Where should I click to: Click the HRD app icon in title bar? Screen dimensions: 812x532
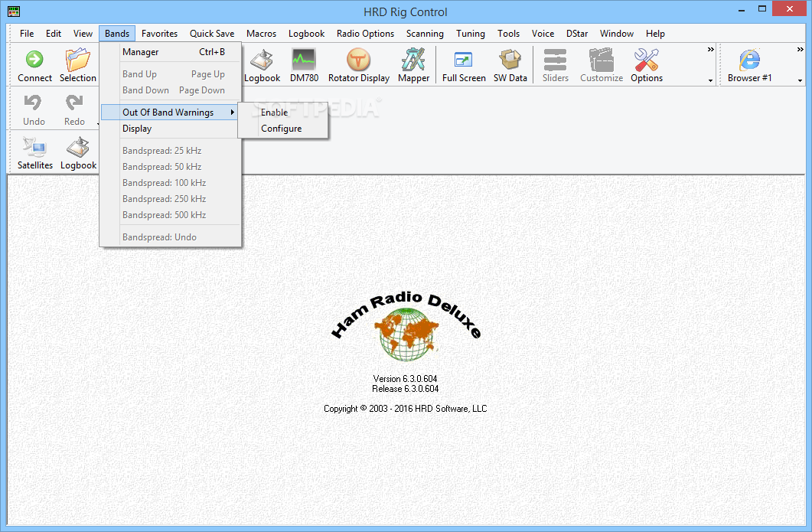14,11
